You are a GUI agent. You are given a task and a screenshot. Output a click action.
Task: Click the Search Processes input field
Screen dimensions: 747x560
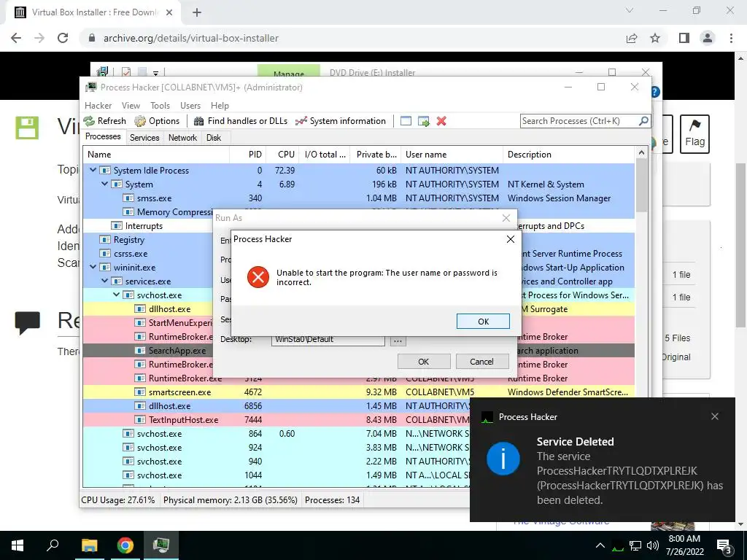578,121
